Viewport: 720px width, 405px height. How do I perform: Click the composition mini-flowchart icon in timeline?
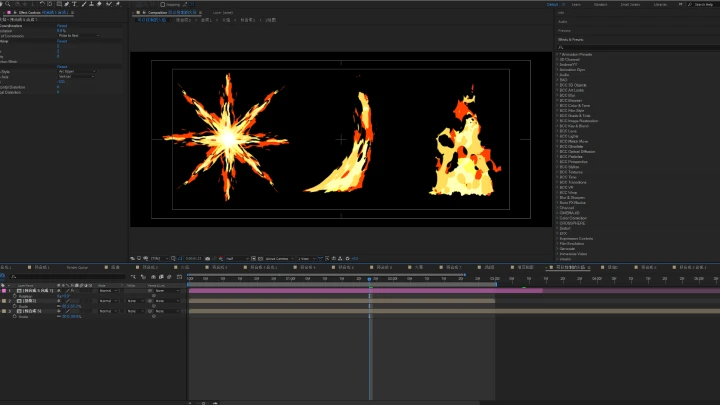(x=133, y=277)
